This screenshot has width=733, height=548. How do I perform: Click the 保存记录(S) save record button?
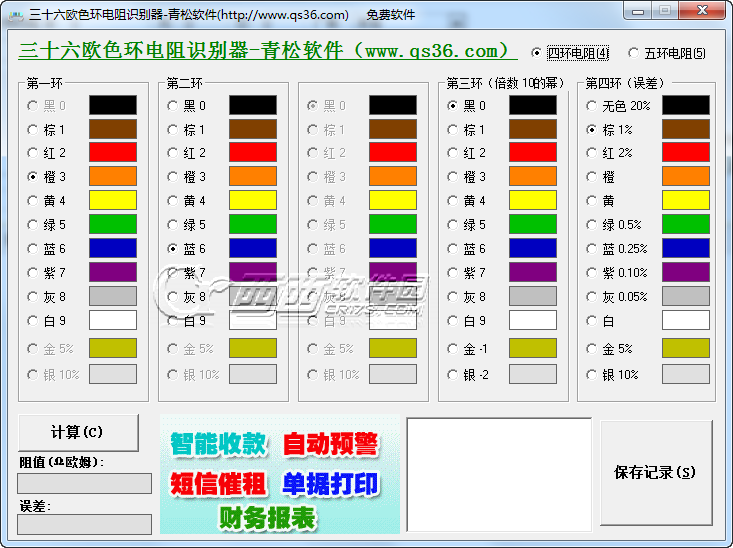(655, 472)
